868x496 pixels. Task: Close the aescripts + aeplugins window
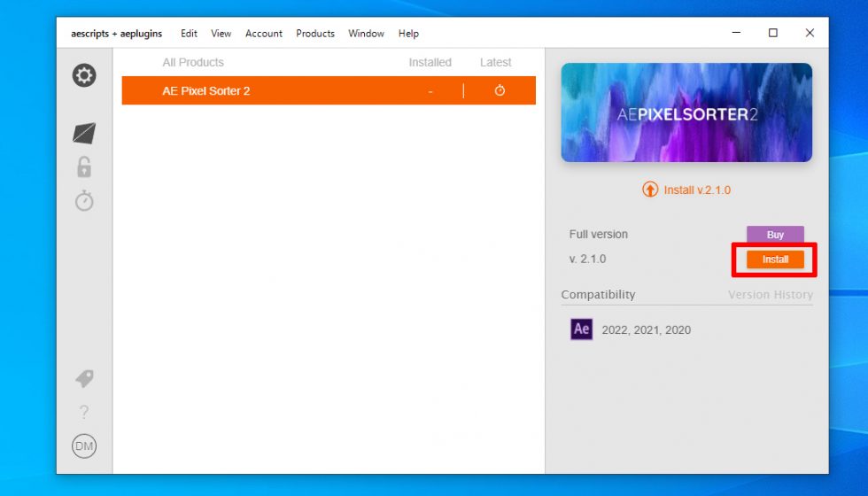point(810,33)
